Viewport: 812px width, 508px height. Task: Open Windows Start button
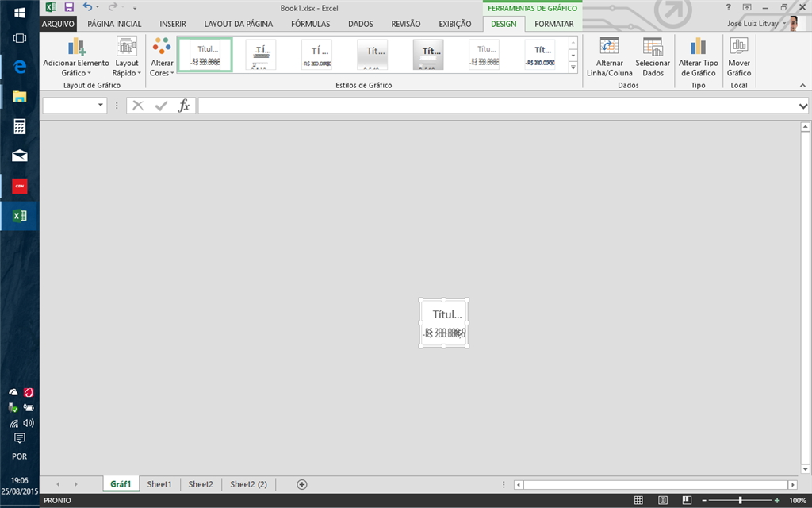point(20,13)
